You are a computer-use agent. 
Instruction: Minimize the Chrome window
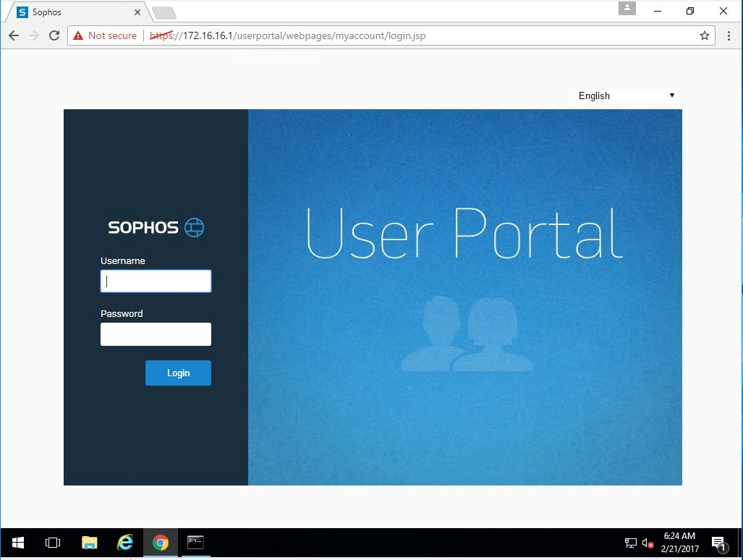[x=657, y=11]
